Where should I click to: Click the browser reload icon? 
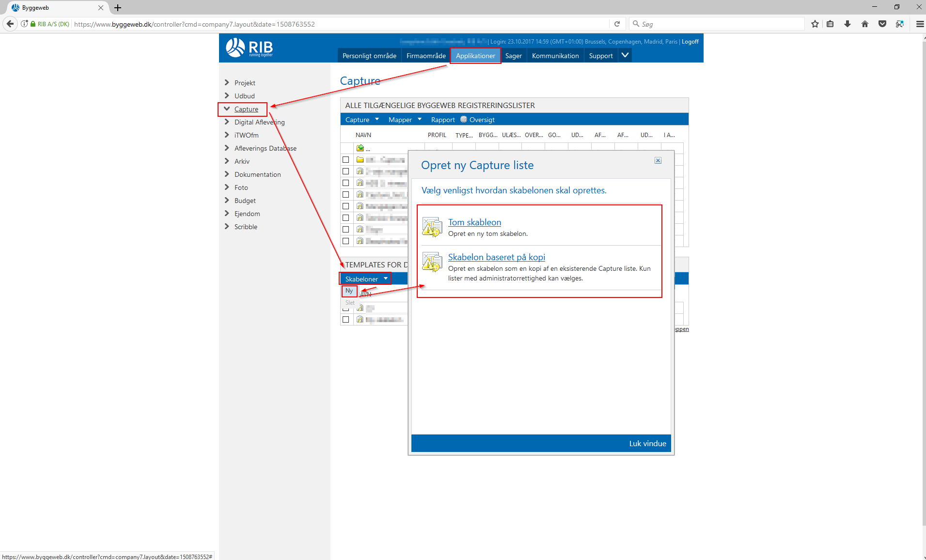(617, 24)
